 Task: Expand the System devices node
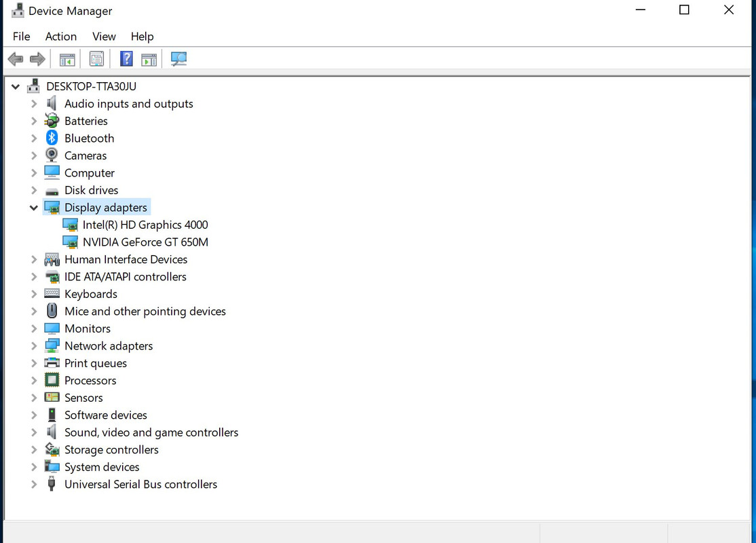(34, 467)
